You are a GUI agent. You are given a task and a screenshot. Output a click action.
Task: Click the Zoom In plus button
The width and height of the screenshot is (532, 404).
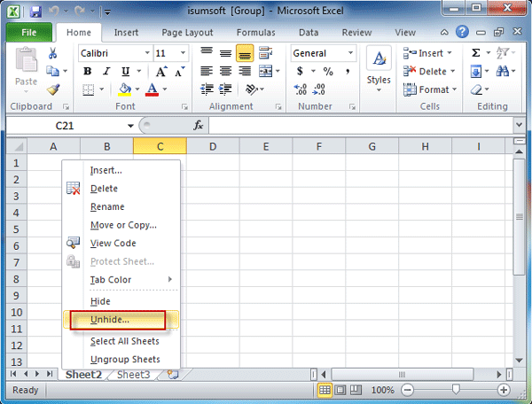click(504, 390)
